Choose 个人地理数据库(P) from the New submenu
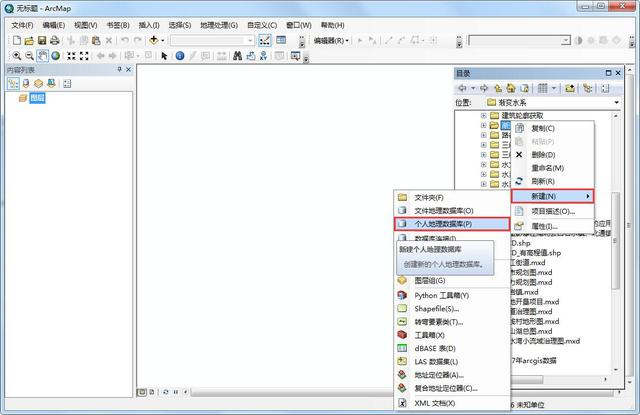 (x=452, y=224)
